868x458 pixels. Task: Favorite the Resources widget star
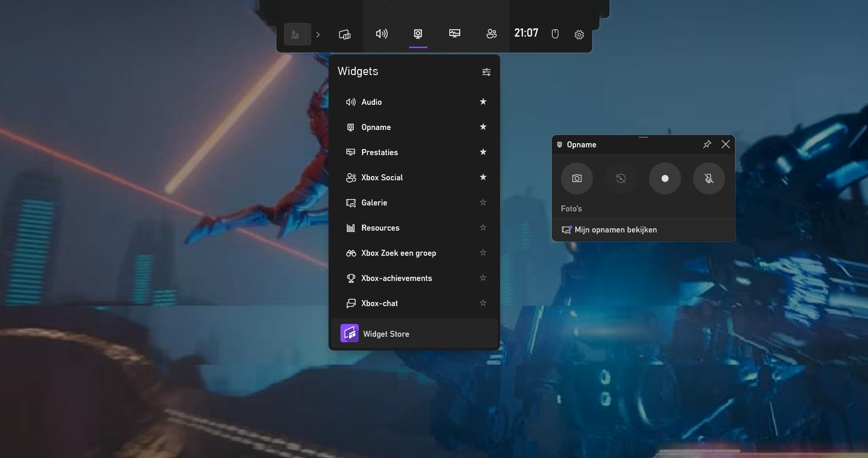pos(483,227)
